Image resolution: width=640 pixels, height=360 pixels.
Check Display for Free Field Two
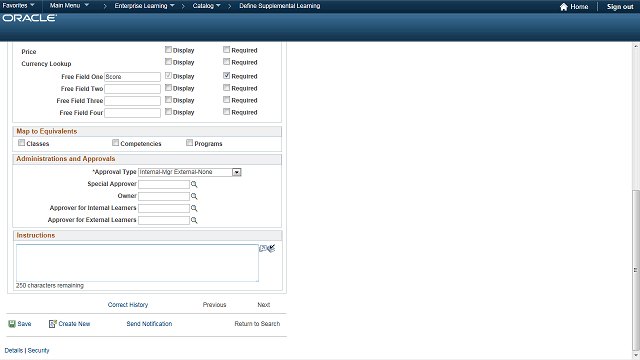coord(168,87)
